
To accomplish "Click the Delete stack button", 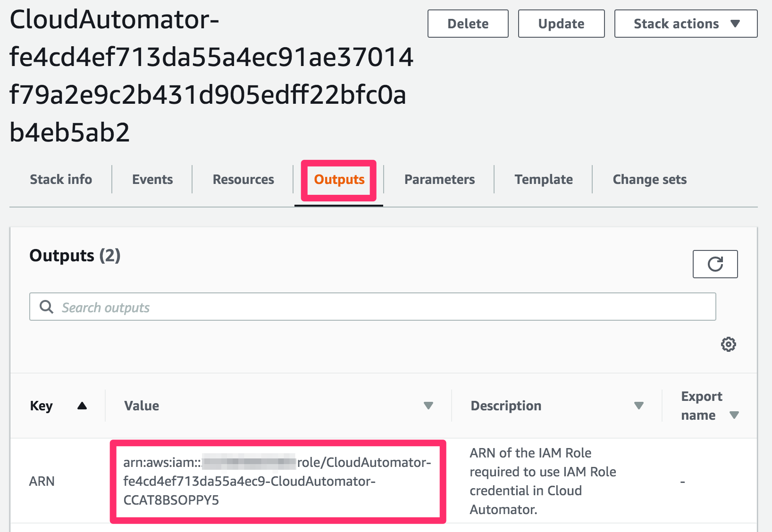I will [468, 24].
